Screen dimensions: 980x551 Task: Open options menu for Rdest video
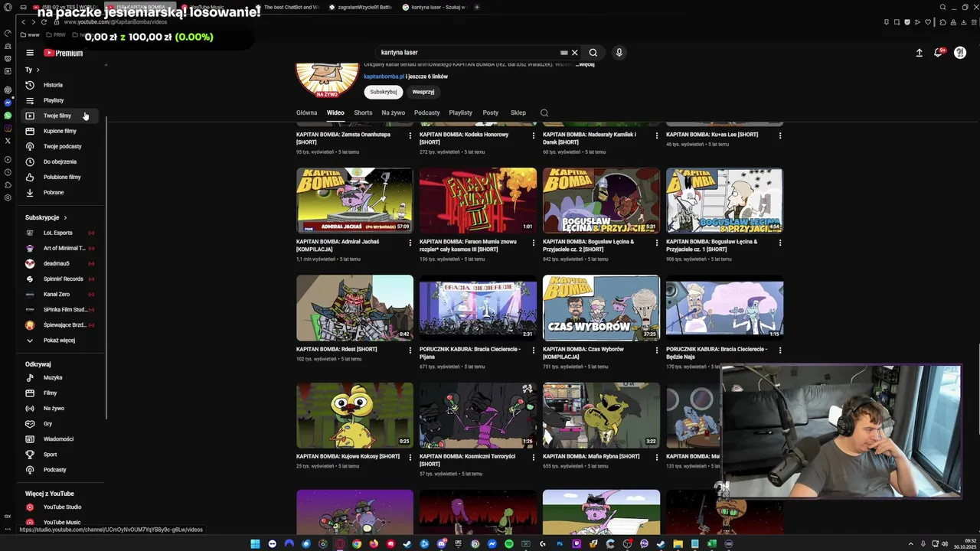click(x=410, y=350)
